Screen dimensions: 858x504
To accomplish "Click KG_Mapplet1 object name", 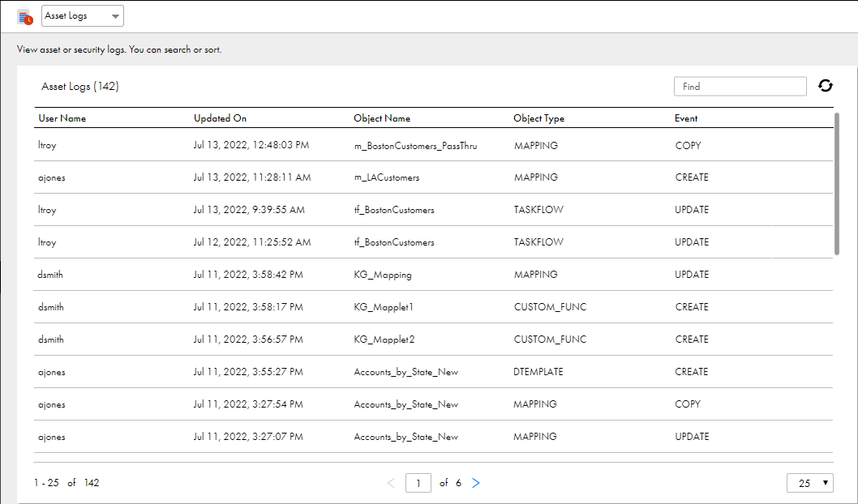I will [x=384, y=307].
